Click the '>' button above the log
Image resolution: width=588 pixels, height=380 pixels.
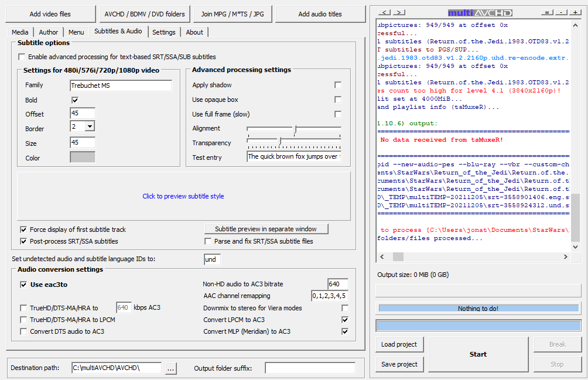point(399,12)
